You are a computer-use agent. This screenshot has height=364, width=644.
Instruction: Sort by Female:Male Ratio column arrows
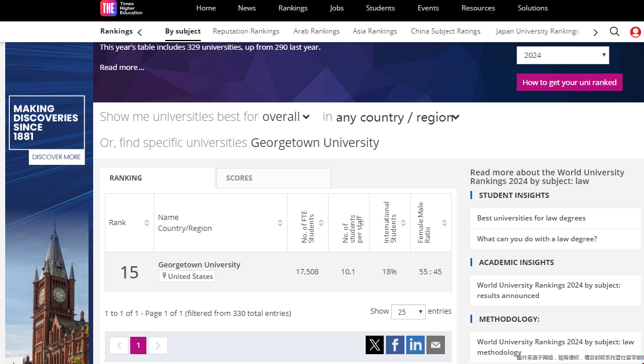click(444, 223)
